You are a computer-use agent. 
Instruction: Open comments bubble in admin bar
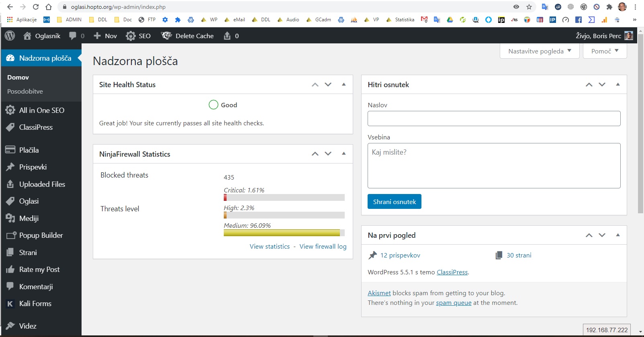pyautogui.click(x=73, y=36)
